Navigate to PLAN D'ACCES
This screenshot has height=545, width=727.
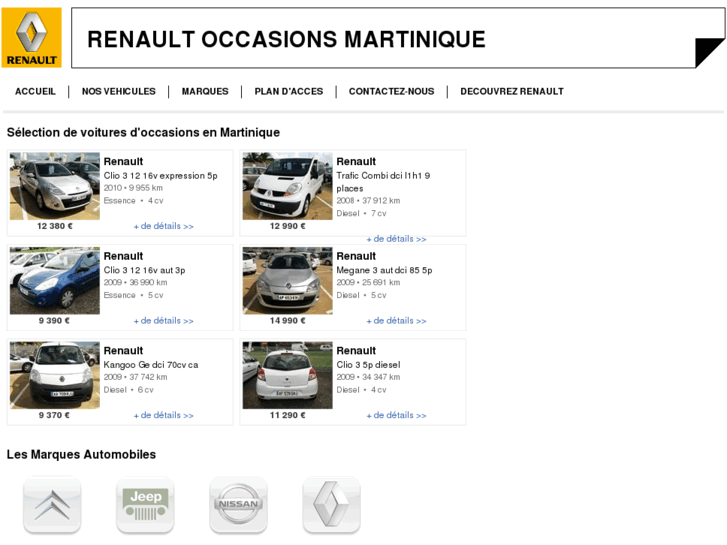pyautogui.click(x=289, y=91)
